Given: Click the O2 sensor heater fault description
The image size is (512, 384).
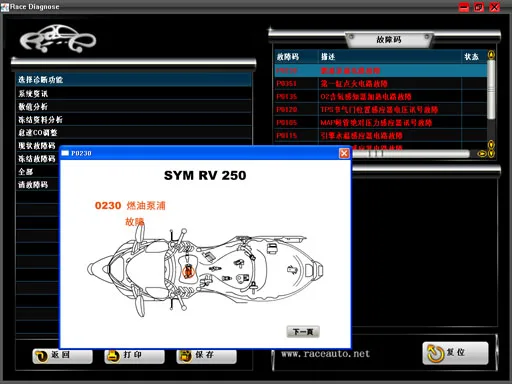Looking at the screenshot, I should click(366, 97).
